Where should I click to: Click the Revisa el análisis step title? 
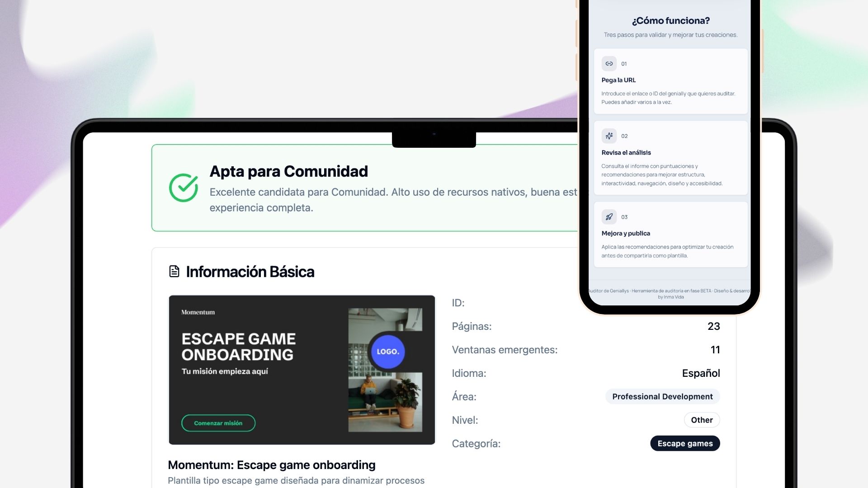(x=626, y=152)
